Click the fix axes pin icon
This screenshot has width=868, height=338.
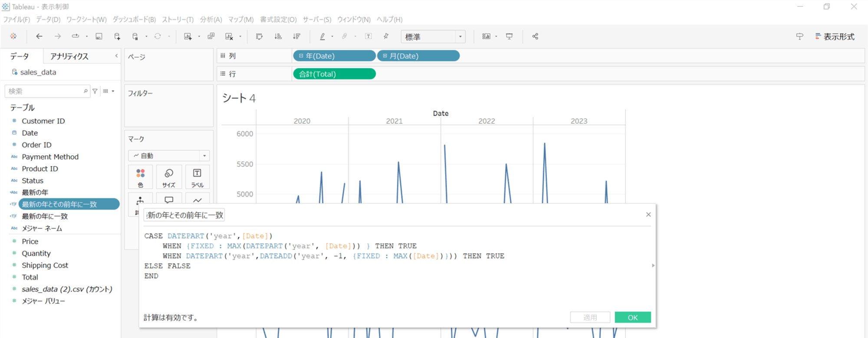386,36
